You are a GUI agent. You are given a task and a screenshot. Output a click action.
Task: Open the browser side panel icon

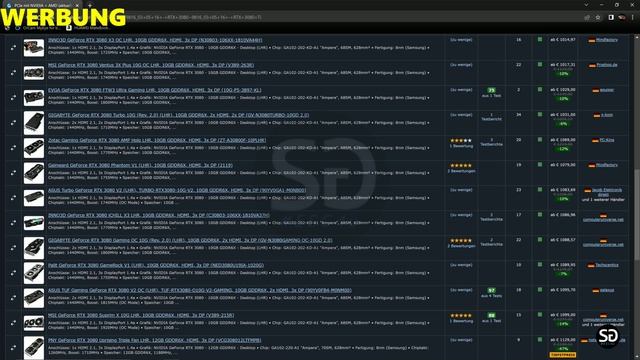point(611,18)
